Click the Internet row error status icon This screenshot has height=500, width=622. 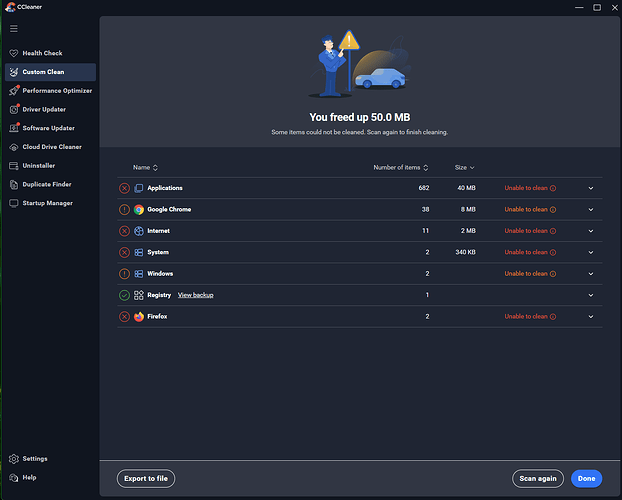click(125, 231)
